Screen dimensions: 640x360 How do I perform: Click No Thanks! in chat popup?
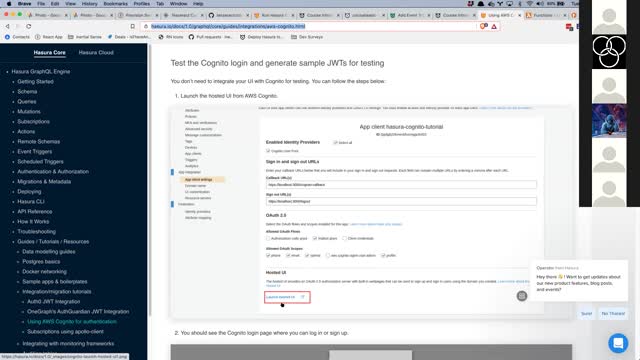tap(613, 313)
